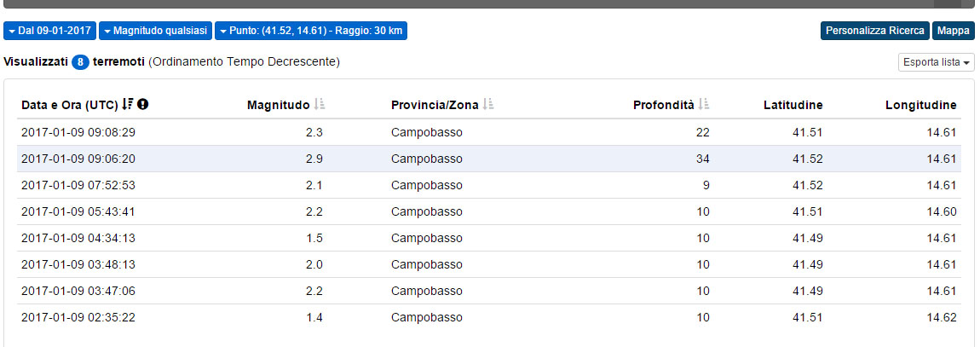Click the Personalizza Ricerca button
This screenshot has height=347, width=980.
[875, 31]
